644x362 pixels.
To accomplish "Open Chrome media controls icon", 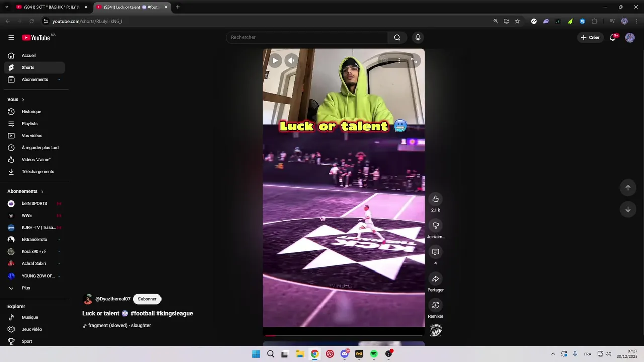I will coord(612,21).
